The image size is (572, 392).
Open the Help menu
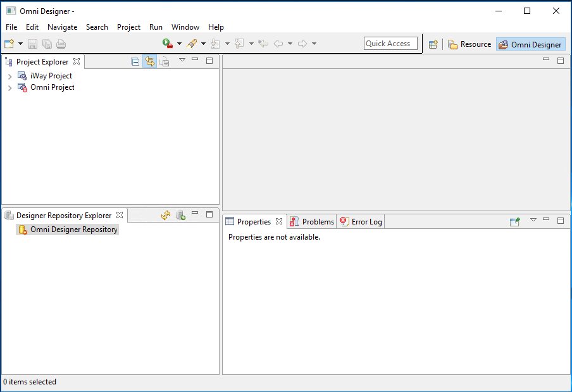click(x=216, y=27)
